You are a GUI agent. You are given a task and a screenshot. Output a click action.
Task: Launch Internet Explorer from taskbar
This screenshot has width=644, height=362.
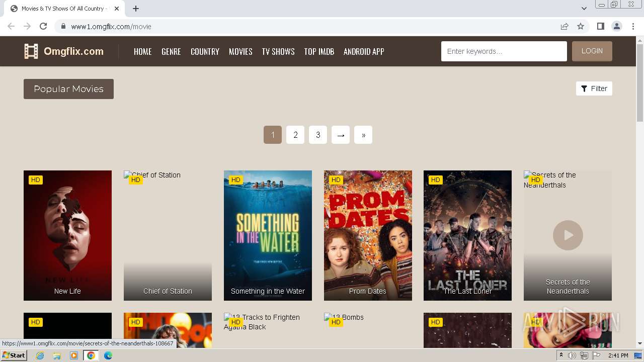[40, 355]
